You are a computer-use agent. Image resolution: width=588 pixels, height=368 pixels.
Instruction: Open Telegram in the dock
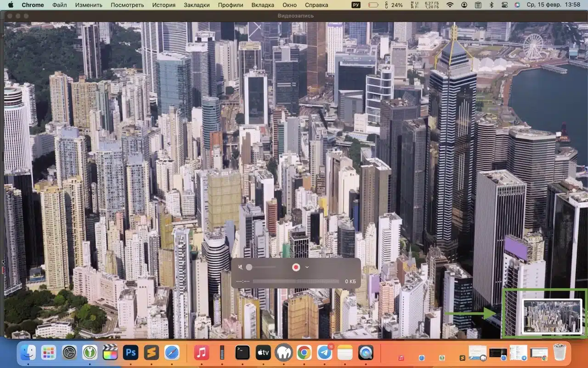click(x=324, y=353)
